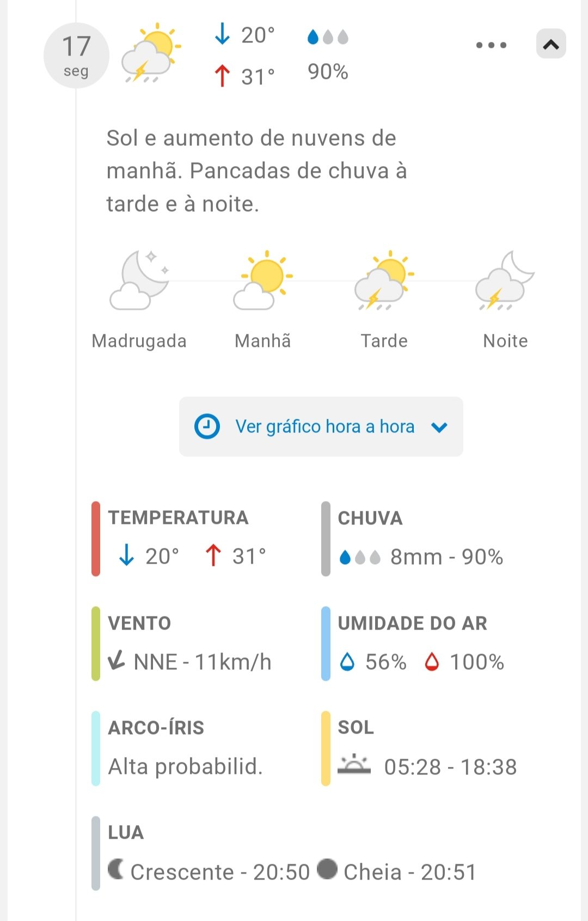Click the full moon Cheia icon
588x921 pixels.
tap(327, 869)
